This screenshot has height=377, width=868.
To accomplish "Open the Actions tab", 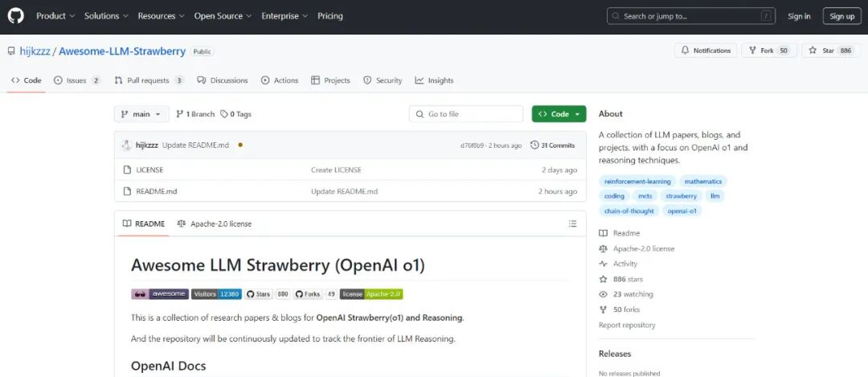I will coord(280,80).
